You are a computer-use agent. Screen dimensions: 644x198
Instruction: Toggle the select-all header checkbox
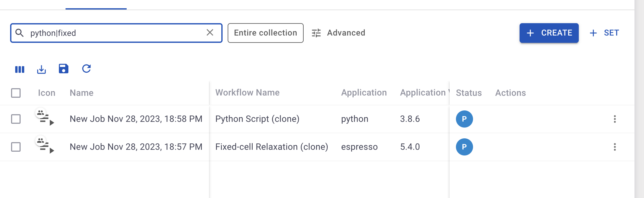[x=16, y=93]
